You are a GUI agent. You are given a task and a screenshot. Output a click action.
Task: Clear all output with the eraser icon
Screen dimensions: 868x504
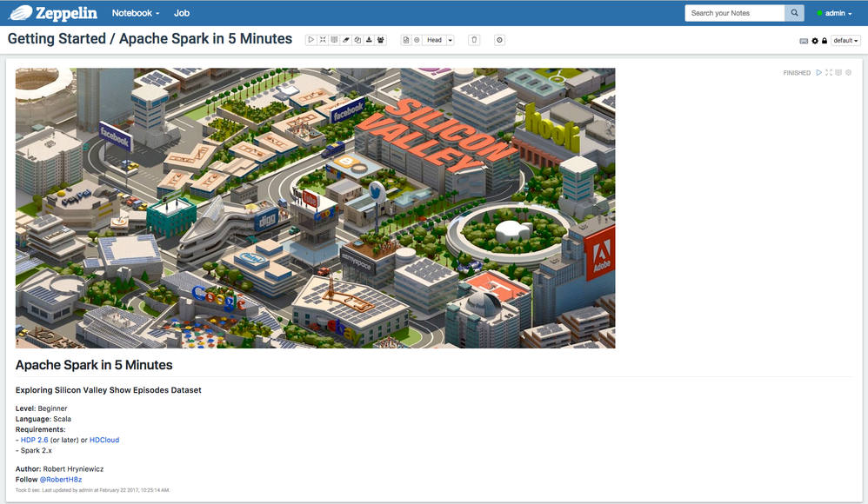click(x=346, y=40)
